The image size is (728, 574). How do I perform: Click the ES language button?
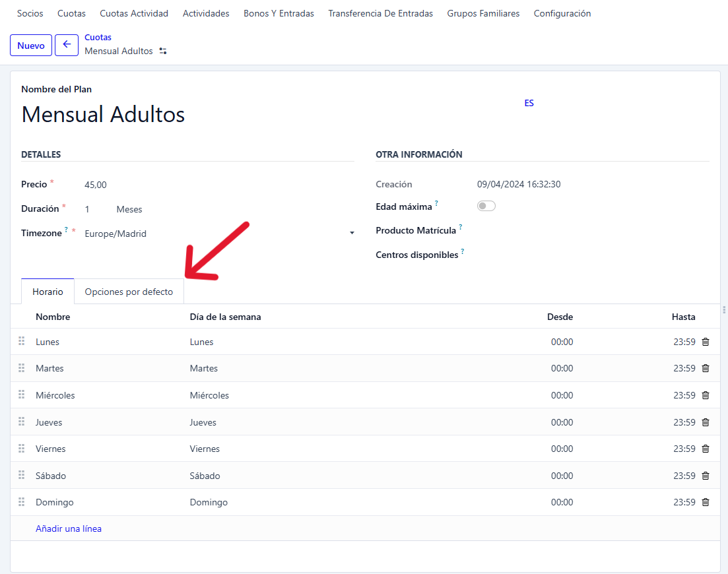529,104
